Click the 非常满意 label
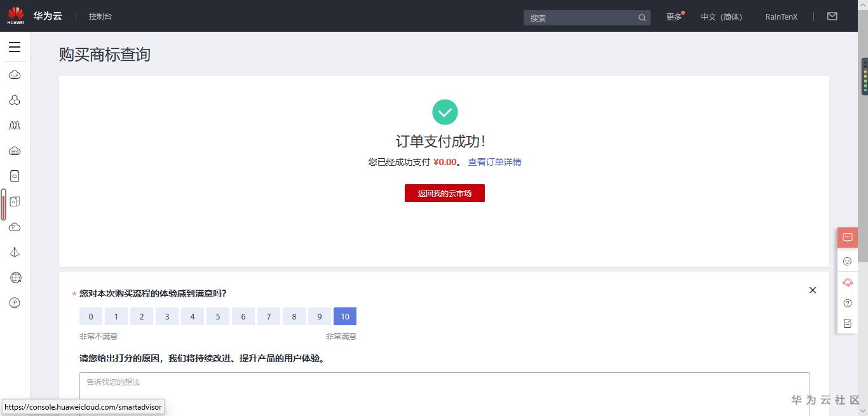The height and width of the screenshot is (416, 868). point(341,337)
